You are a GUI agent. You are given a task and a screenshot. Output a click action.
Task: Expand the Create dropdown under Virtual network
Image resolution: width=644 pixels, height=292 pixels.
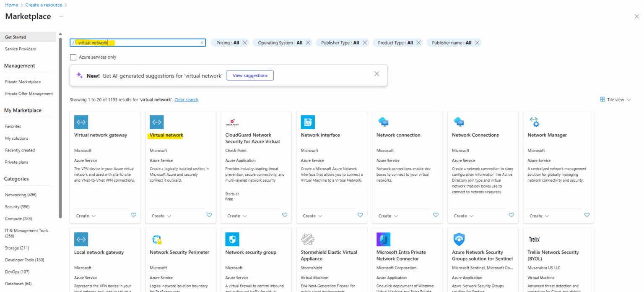pos(161,216)
